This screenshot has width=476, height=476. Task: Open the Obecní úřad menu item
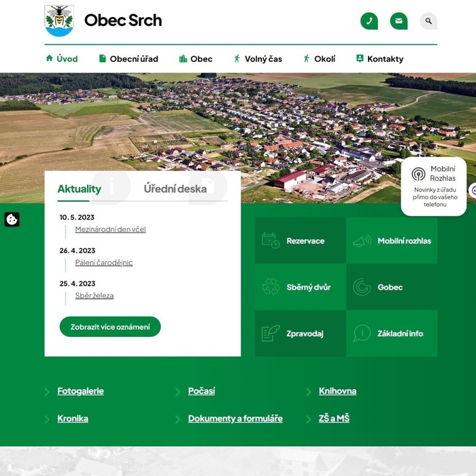129,58
